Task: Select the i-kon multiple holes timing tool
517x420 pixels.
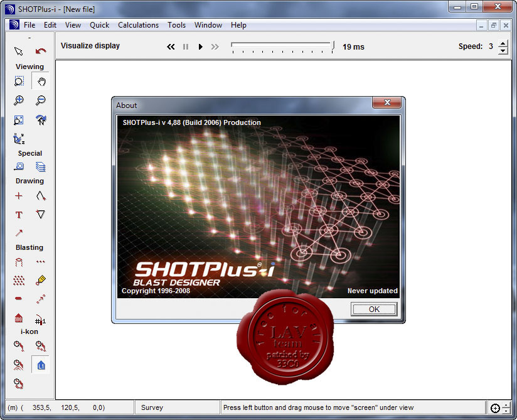Action: tap(41, 346)
